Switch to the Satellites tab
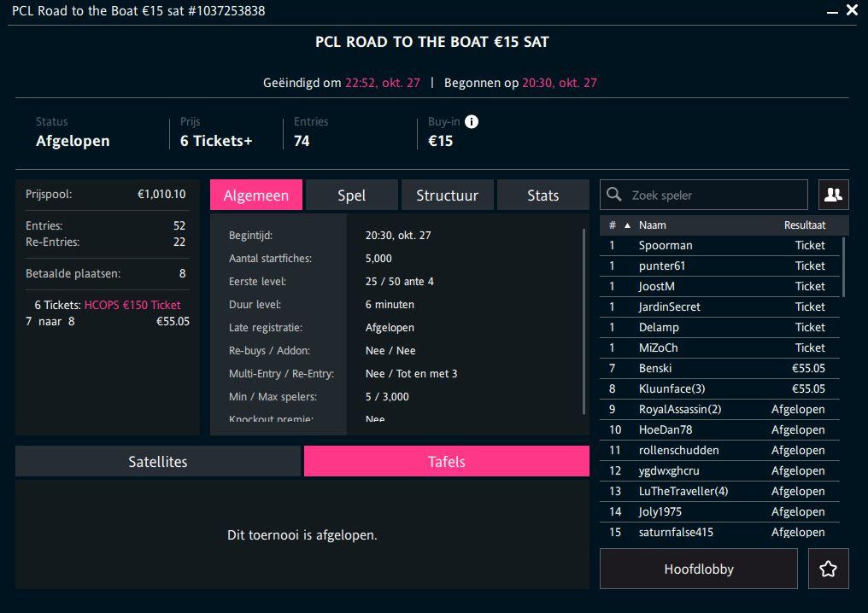 [158, 462]
